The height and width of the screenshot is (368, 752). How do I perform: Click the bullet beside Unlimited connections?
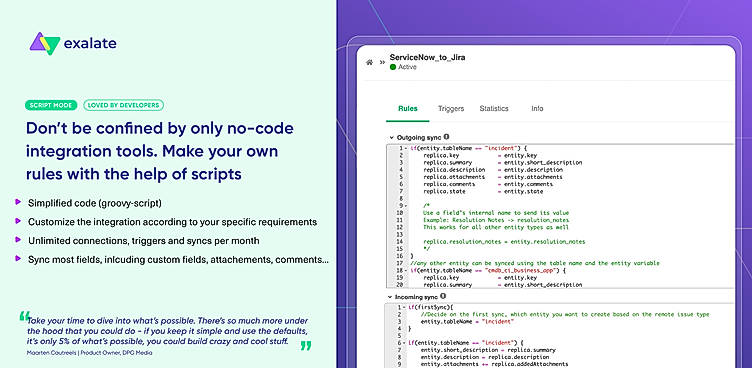[18, 239]
